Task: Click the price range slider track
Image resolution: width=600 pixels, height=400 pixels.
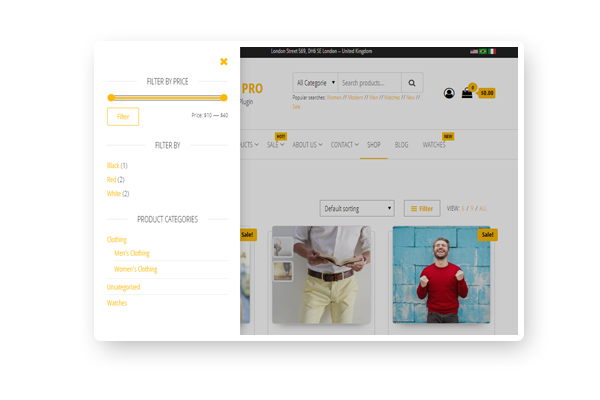Action: click(x=168, y=98)
